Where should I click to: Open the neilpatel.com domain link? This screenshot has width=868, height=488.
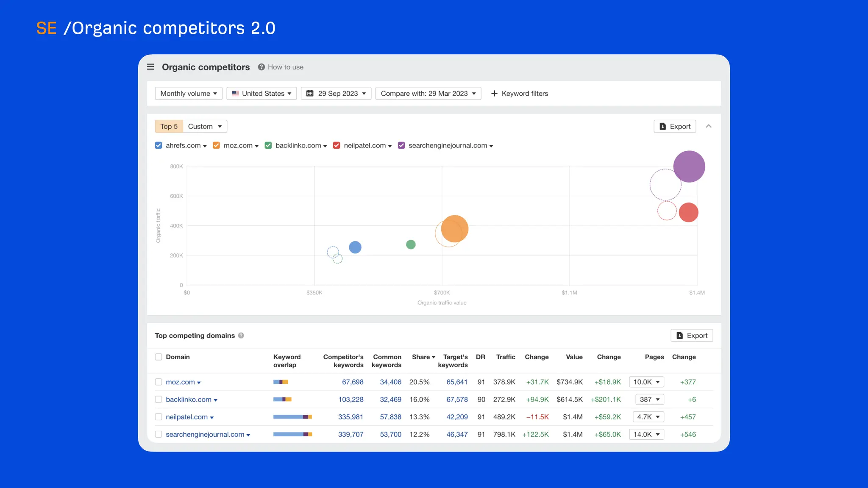point(187,417)
